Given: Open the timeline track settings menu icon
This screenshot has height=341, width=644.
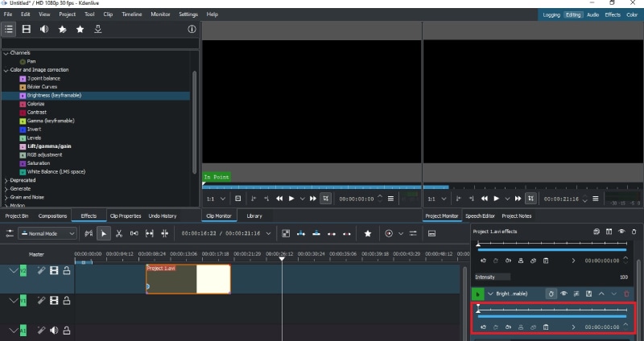Looking at the screenshot, I should 10,233.
